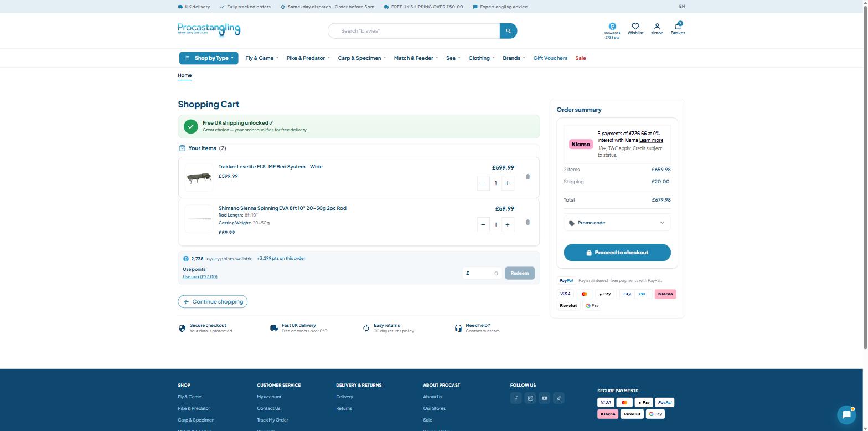868x431 pixels.
Task: Expand the Match & Feeder menu
Action: pos(416,58)
